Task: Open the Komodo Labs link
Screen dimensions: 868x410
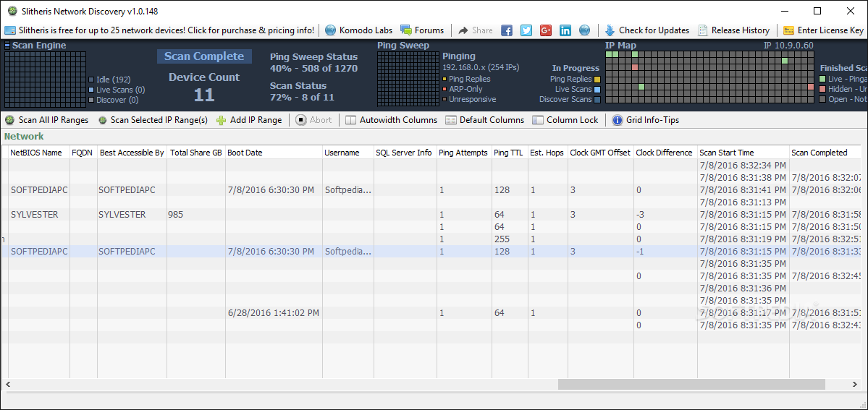Action: pos(359,30)
